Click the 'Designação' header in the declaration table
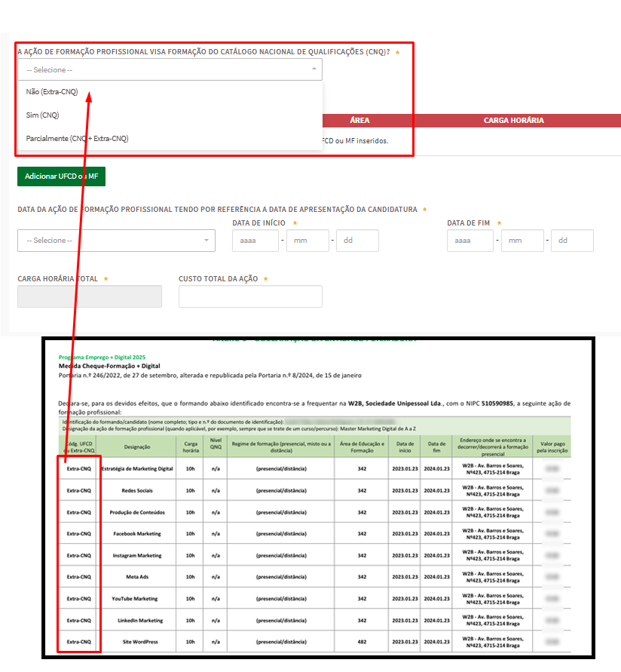This screenshot has height=672, width=621. tap(137, 446)
